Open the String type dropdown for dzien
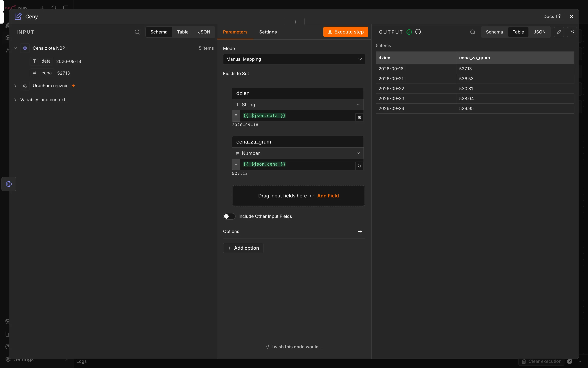Viewport: 588px width, 368px height. click(298, 105)
